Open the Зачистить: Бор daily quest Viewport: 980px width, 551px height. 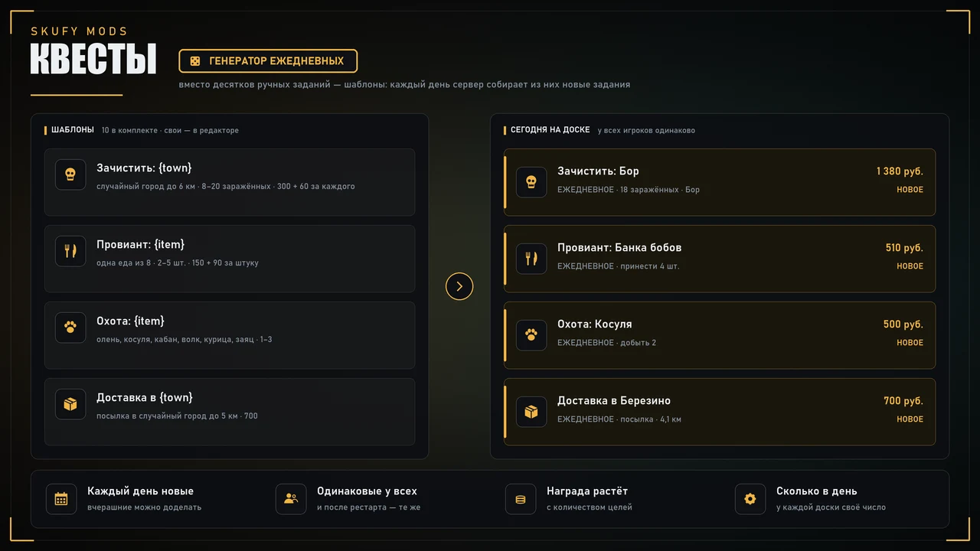(x=720, y=182)
